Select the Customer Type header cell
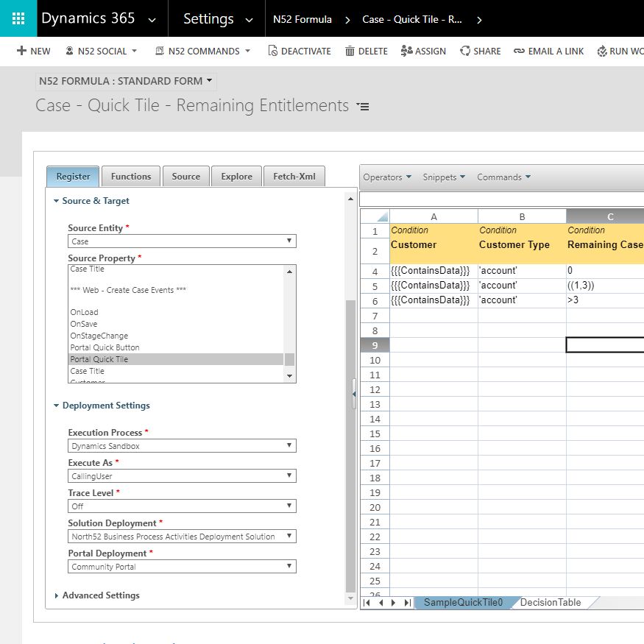This screenshot has width=644, height=644. click(x=522, y=251)
